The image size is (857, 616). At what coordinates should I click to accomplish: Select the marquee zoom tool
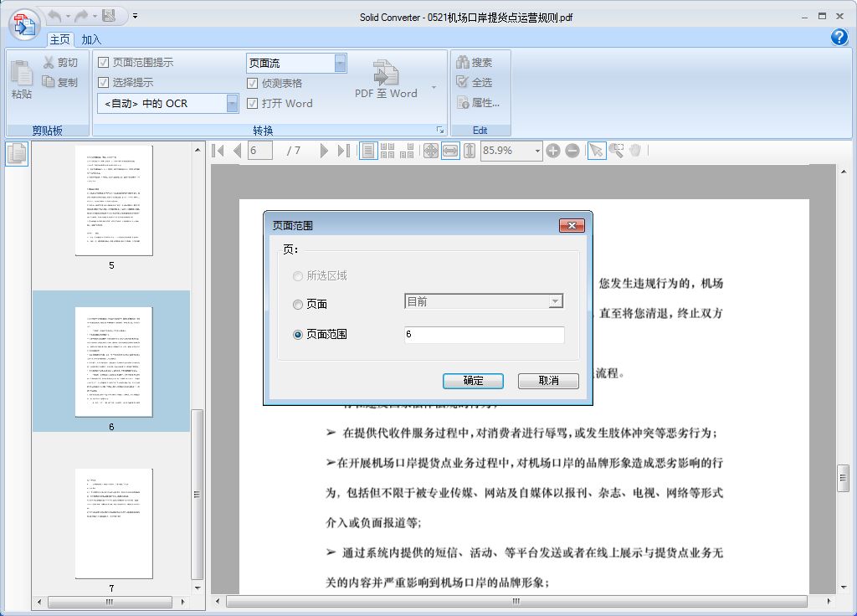(x=617, y=151)
